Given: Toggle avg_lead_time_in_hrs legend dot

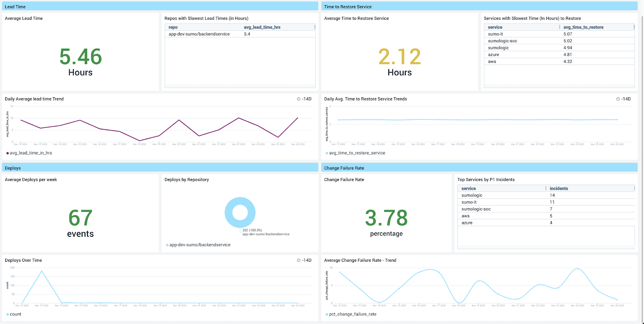Looking at the screenshot, I should coord(8,153).
